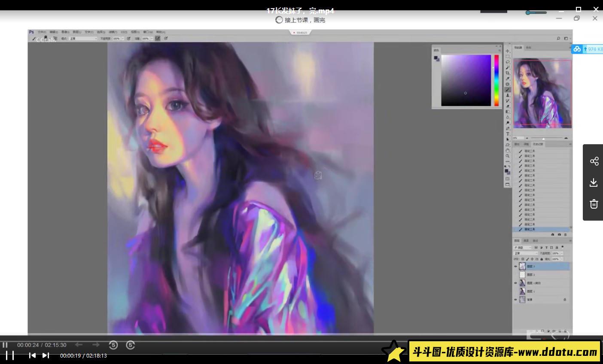Select the Magic Wand tool
603x364 pixels.
pos(508,68)
